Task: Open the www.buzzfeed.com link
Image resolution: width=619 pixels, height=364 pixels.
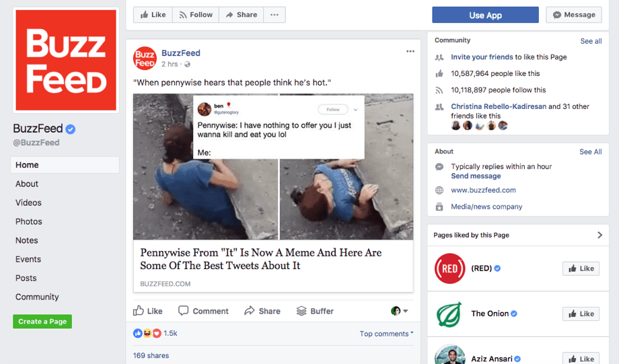Action: 483,190
